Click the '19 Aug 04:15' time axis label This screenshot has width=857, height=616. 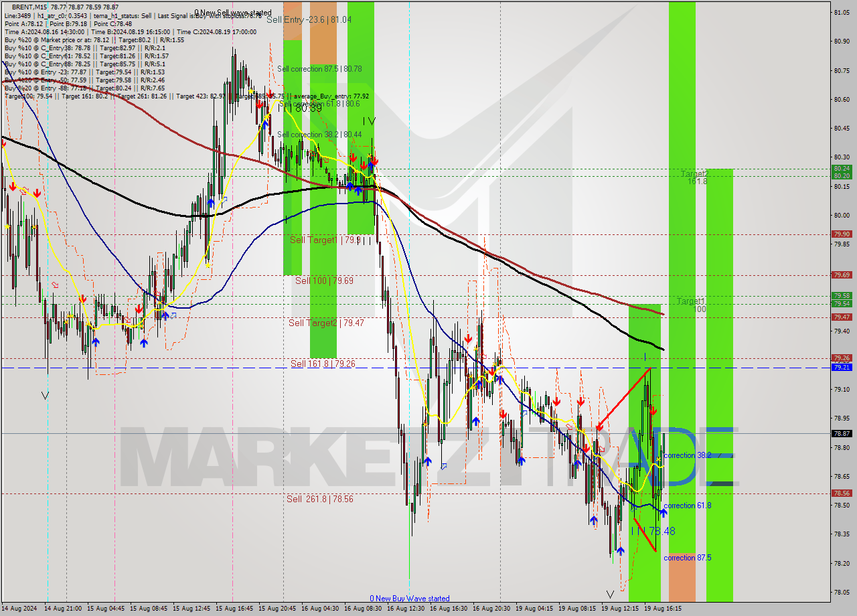coord(535,609)
